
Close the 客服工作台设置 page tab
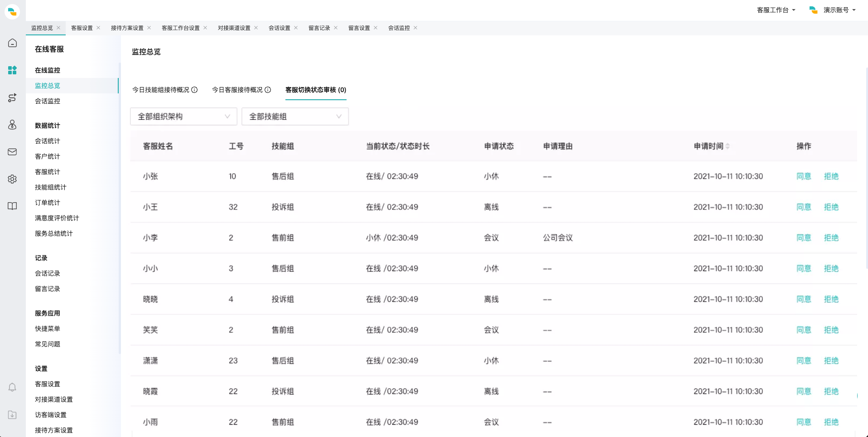(x=205, y=28)
